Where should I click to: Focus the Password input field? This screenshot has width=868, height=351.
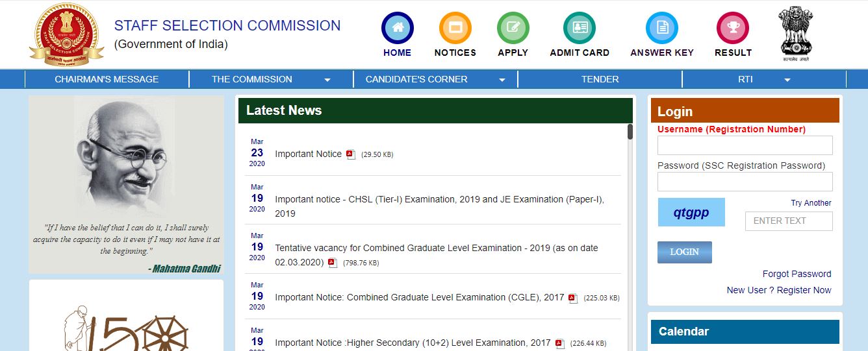(x=745, y=182)
